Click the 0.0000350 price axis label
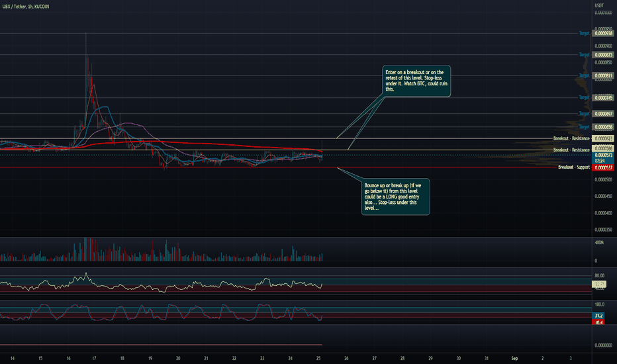This screenshot has width=617, height=364. click(x=603, y=230)
